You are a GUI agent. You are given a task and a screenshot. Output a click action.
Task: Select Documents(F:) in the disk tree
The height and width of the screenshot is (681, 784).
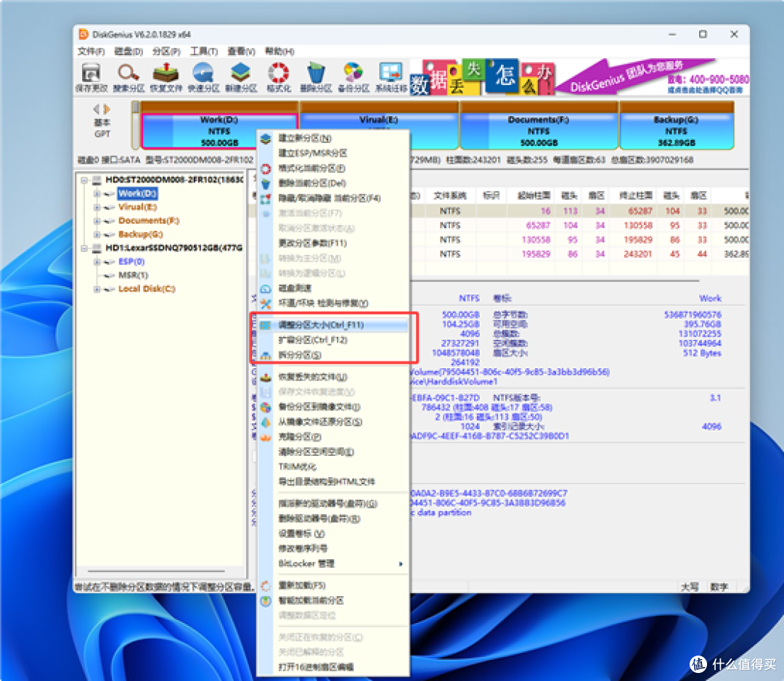click(x=149, y=221)
